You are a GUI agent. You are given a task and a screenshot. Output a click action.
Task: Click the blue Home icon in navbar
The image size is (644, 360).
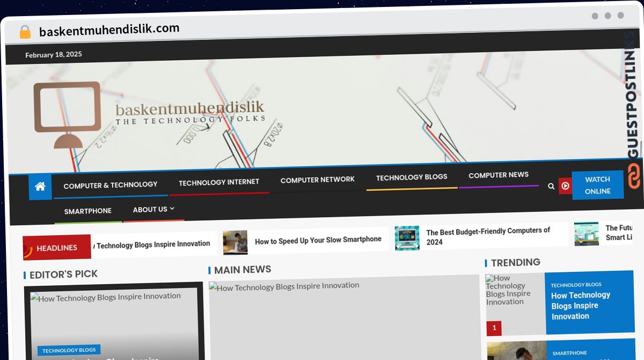(x=40, y=186)
